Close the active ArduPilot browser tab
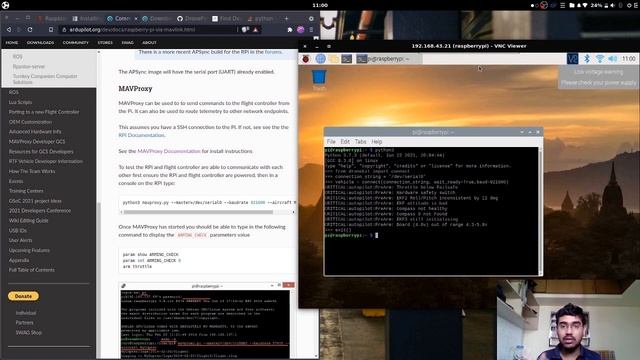Viewport: 640px width, 360px height. [x=136, y=19]
